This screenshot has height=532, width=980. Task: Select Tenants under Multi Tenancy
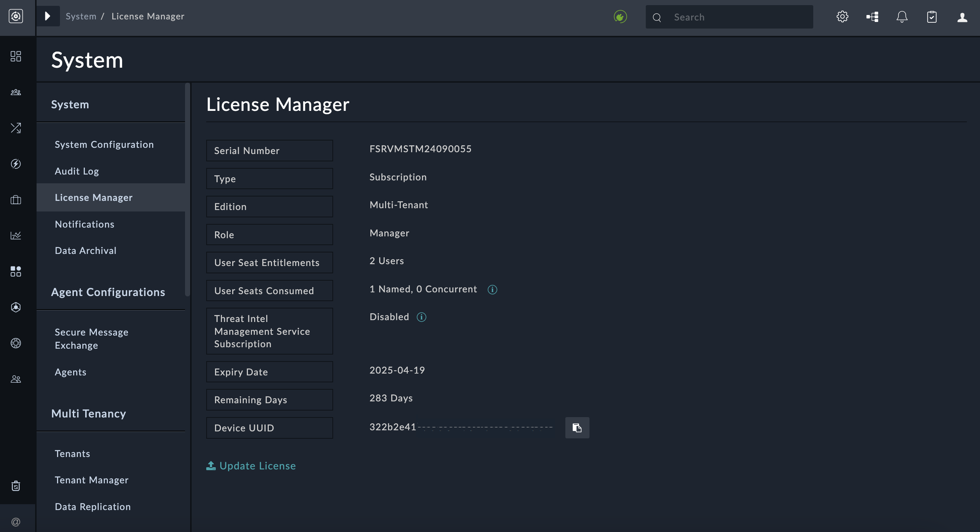point(72,453)
